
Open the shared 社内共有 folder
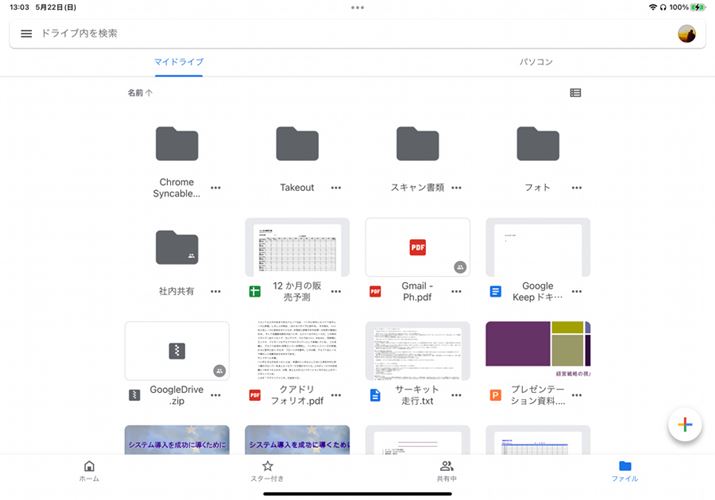177,247
